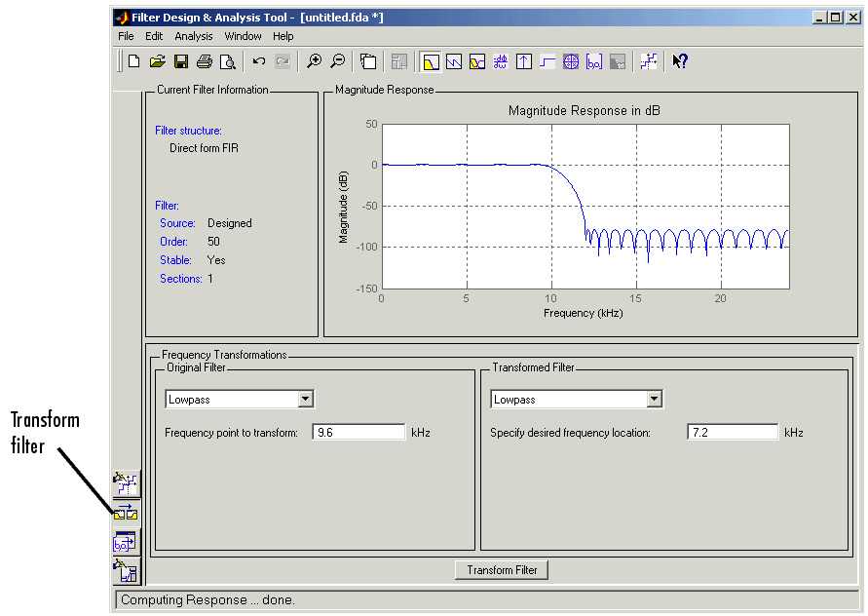Viewport: 868px width, 616px height.
Task: Toggle the Step Response display
Action: (547, 60)
